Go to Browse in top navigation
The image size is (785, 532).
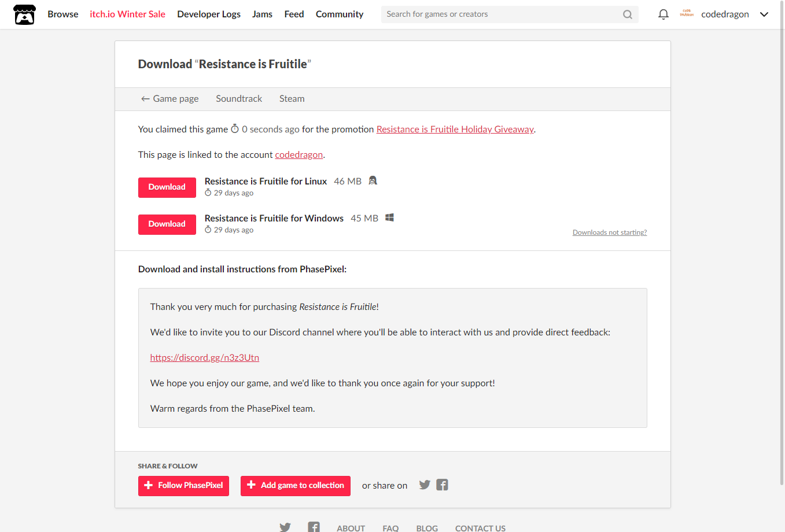63,14
